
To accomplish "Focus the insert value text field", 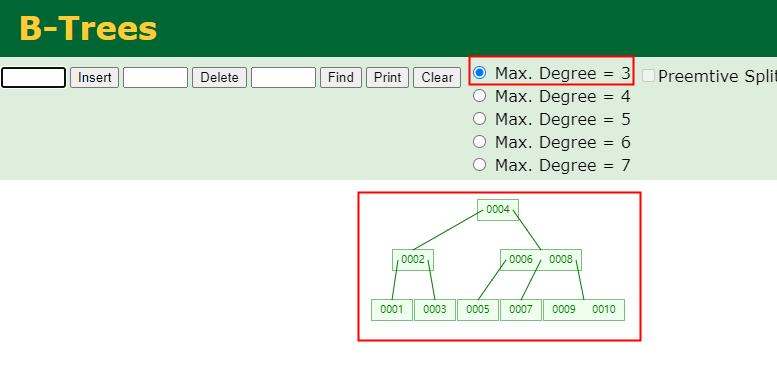I will click(33, 78).
